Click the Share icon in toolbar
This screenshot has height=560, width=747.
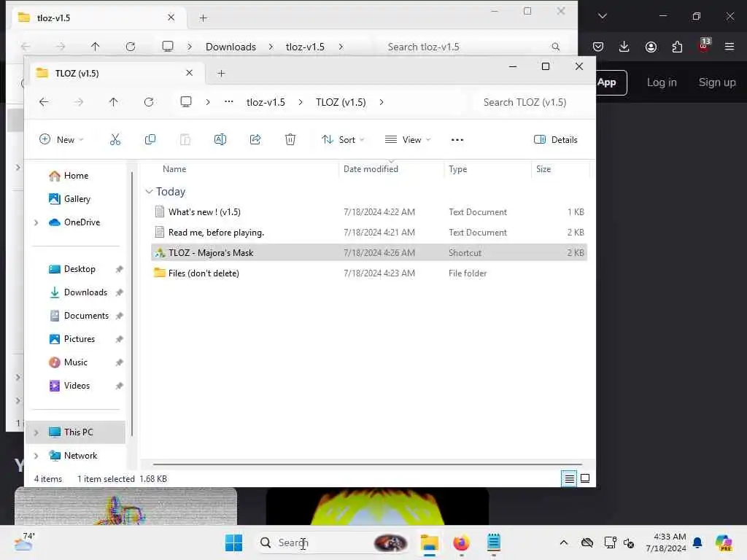click(255, 139)
